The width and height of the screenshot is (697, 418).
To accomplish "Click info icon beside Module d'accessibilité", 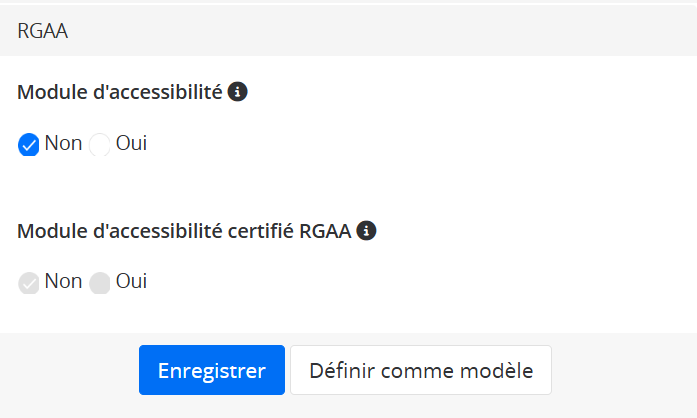I will pyautogui.click(x=237, y=92).
